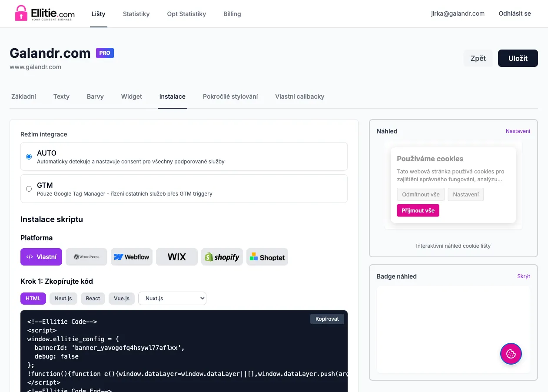548x392 pixels.
Task: Switch to GTM integration mode
Action: [29, 189]
